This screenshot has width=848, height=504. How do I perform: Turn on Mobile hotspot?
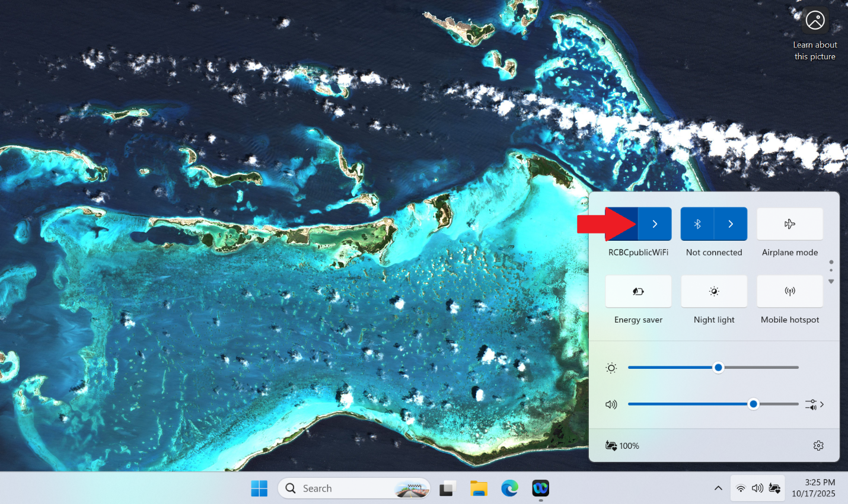pyautogui.click(x=789, y=291)
